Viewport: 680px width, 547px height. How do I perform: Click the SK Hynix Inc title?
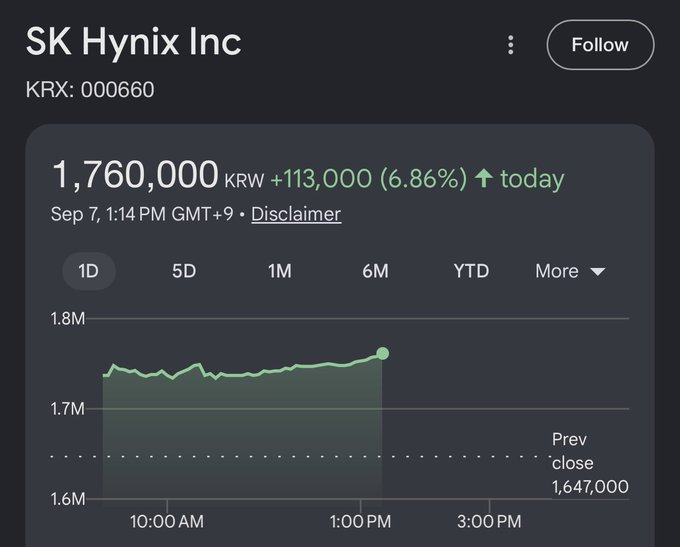coord(134,42)
